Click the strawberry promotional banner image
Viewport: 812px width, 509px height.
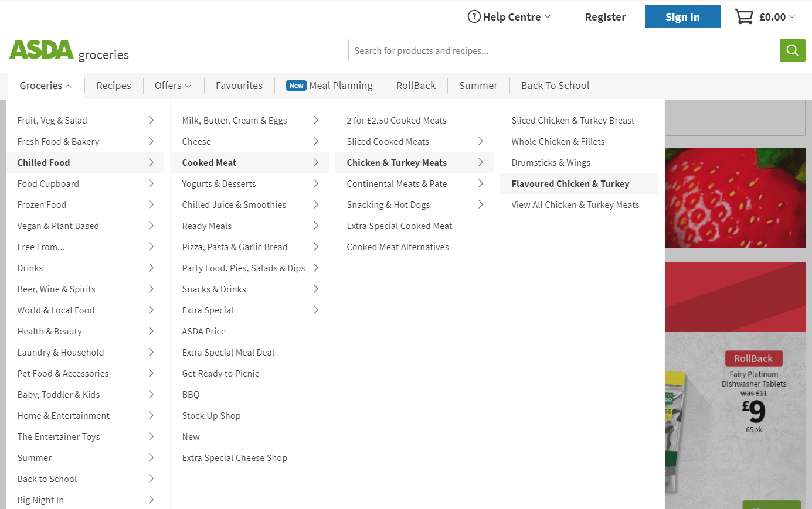[x=735, y=198]
